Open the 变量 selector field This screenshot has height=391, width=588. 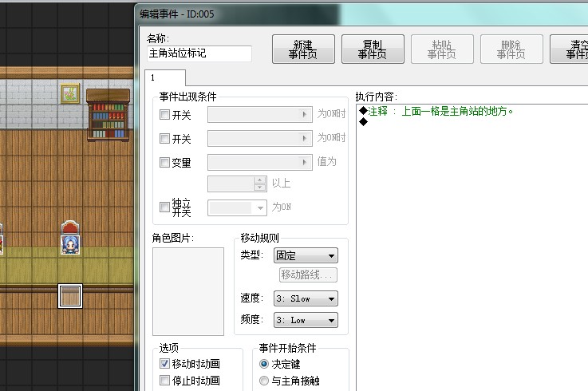[x=260, y=163]
